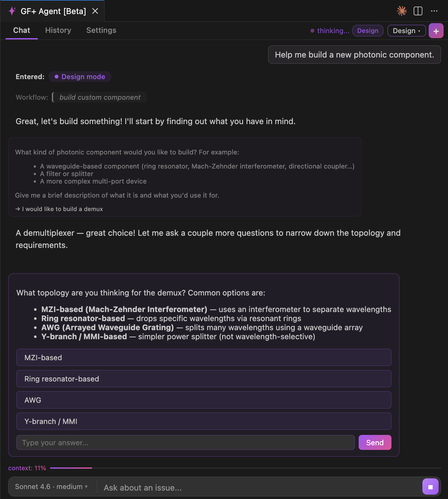Screen dimensions: 448x499
Task: Open the Settings tab
Action: point(101,30)
